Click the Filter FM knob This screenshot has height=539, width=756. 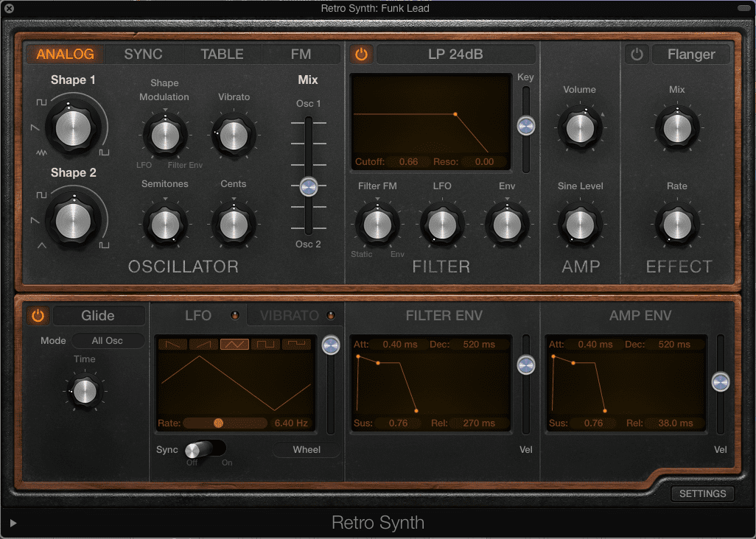(x=378, y=225)
